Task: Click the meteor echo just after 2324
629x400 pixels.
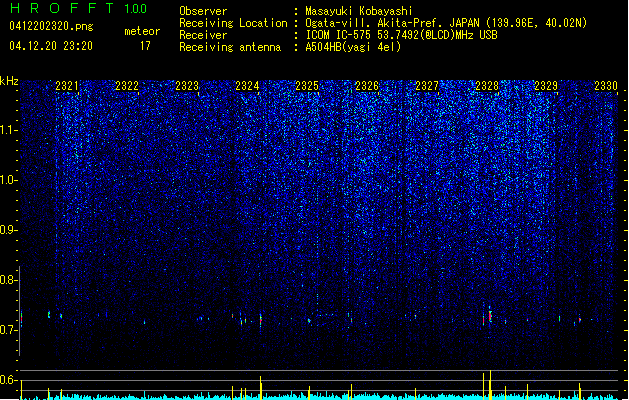Action: [x=261, y=320]
